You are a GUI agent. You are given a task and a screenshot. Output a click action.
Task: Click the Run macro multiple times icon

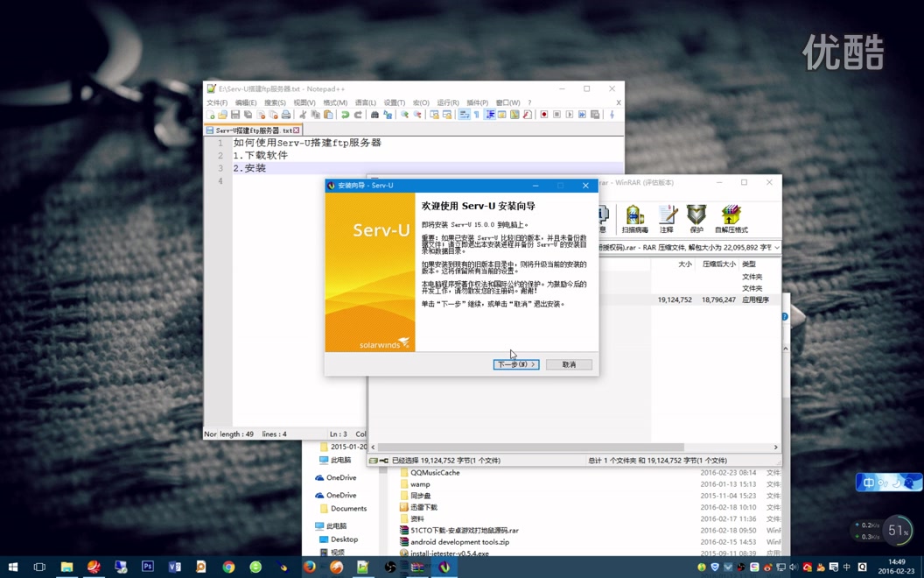click(582, 115)
